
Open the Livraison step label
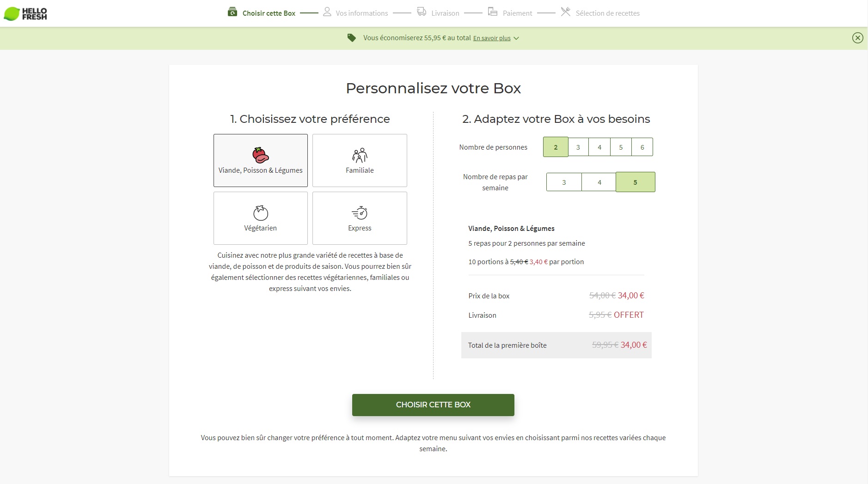click(x=445, y=13)
